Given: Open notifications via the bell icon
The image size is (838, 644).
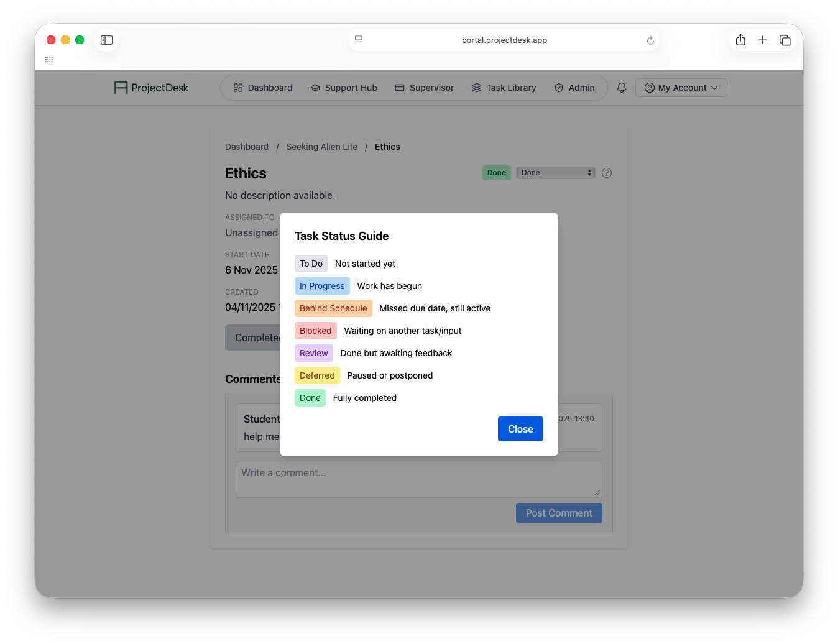Looking at the screenshot, I should coord(621,88).
